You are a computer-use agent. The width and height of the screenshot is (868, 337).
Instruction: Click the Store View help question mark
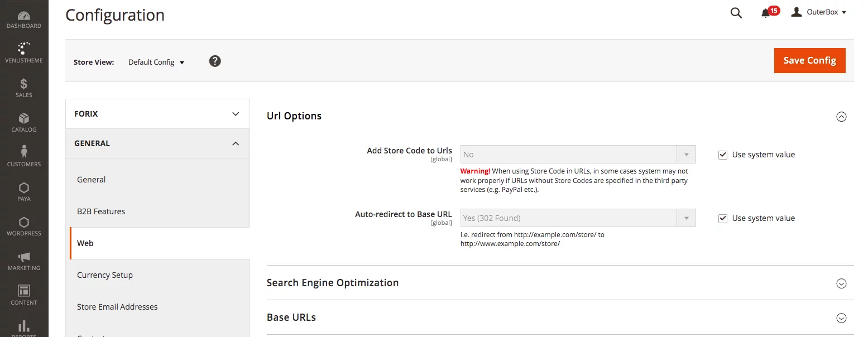(x=215, y=61)
